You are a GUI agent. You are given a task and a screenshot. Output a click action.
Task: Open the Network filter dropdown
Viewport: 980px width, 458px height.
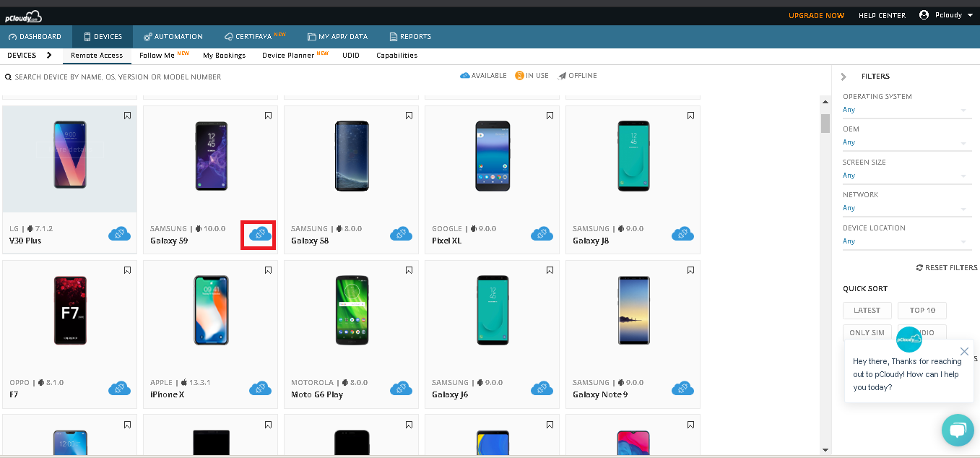[907, 208]
